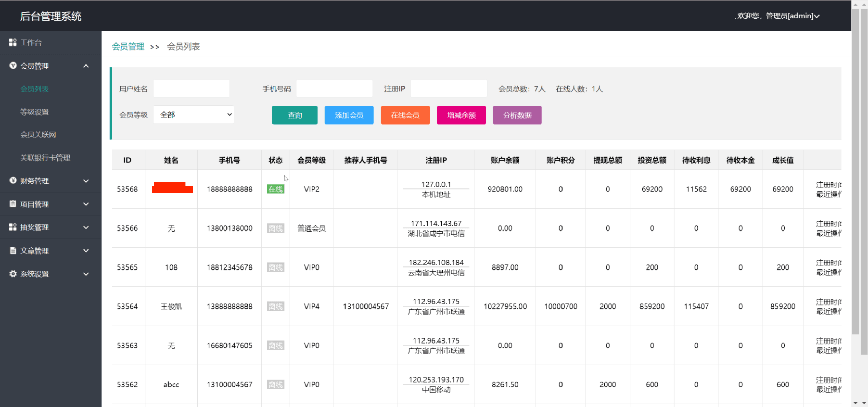The image size is (868, 407).
Task: Click the 用户姓名 input field
Action: coord(191,89)
